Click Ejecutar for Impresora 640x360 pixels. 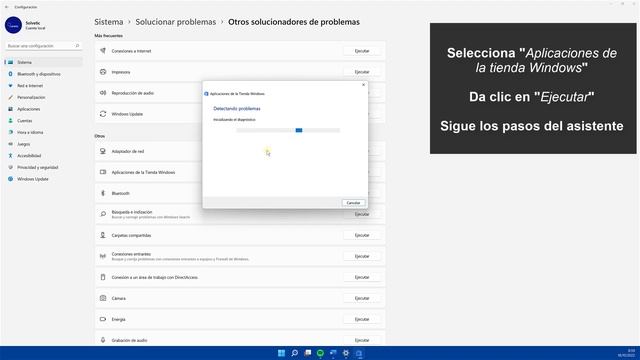click(x=362, y=72)
